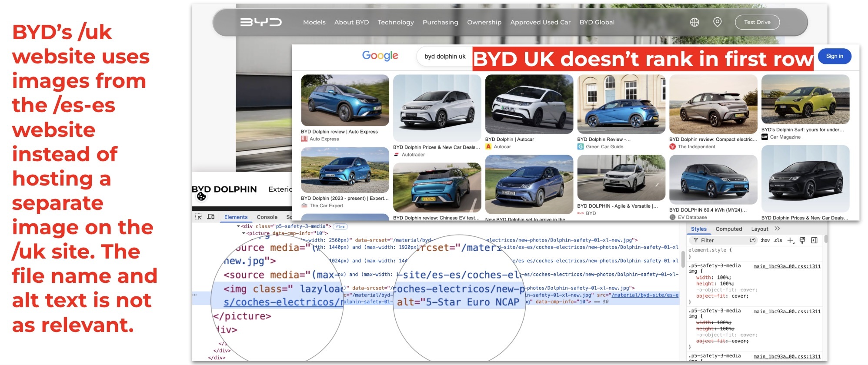The image size is (868, 365).
Task: Switch to the Styles tab
Action: tap(699, 229)
